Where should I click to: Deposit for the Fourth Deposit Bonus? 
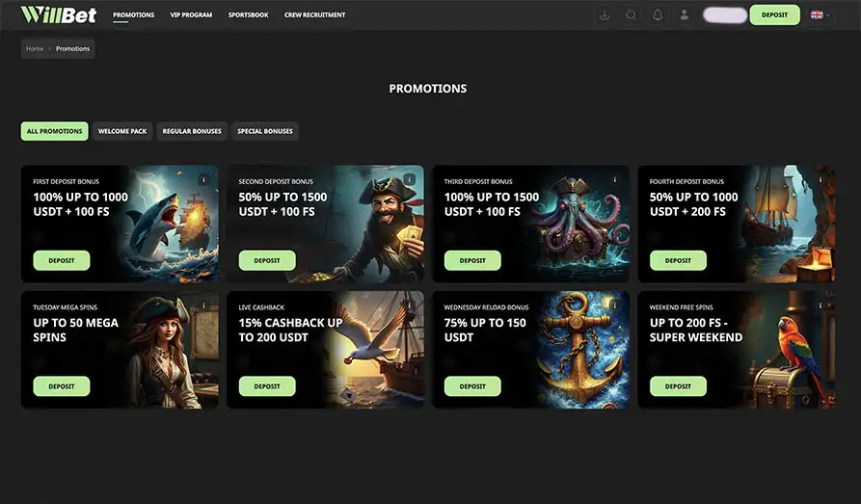point(678,261)
